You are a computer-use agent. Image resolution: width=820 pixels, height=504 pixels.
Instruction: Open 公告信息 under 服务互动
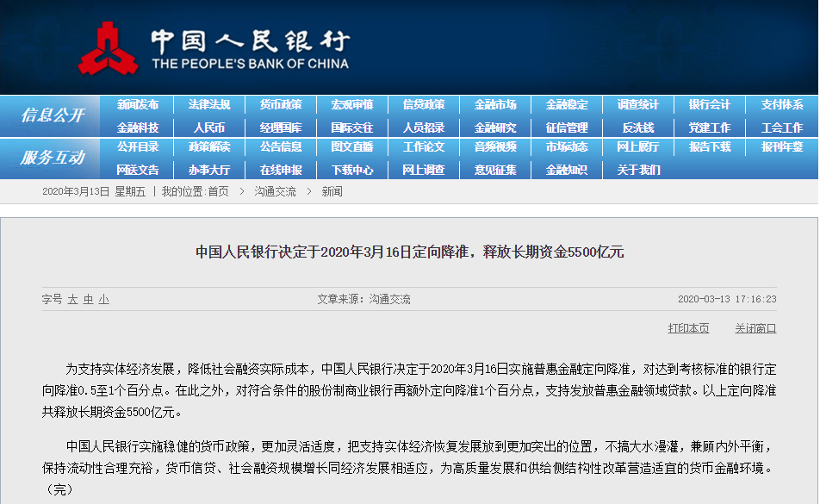tap(281, 147)
